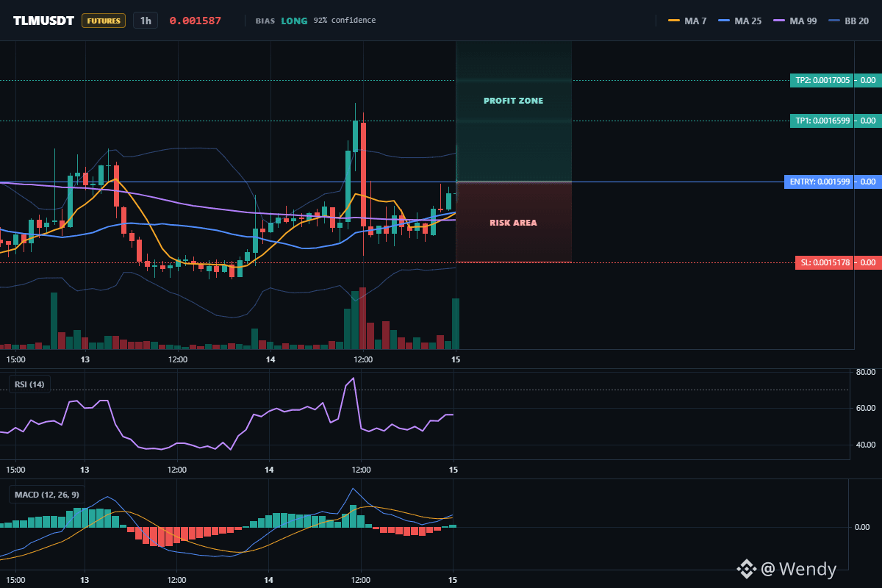The width and height of the screenshot is (882, 588).
Task: Select the FUTURES badge
Action: tap(104, 21)
